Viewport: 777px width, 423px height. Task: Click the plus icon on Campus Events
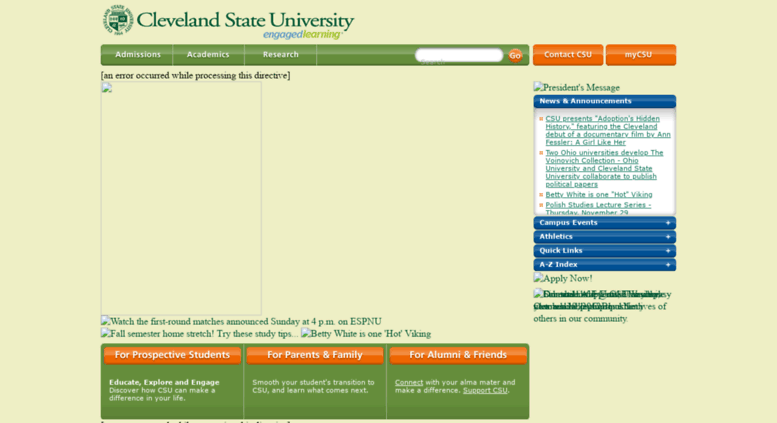click(x=668, y=223)
